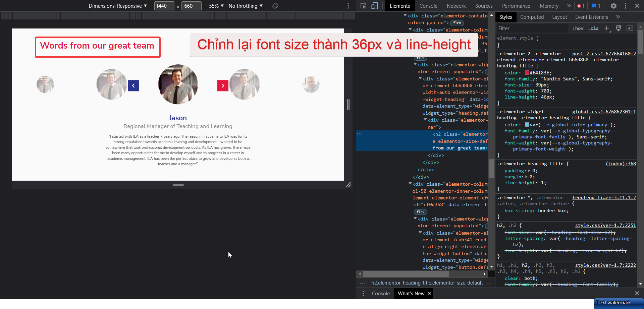Click previous slide arrow on testimonial carousel
Screen dimensions: 644x309
[x=133, y=86]
